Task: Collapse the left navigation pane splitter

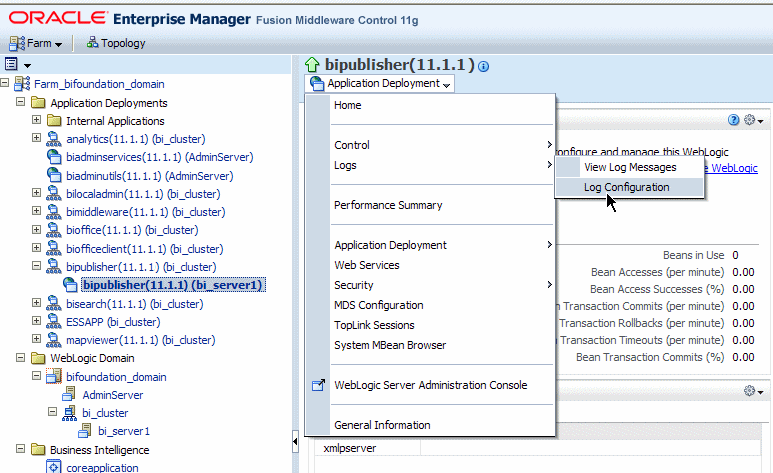Action: 295,441
